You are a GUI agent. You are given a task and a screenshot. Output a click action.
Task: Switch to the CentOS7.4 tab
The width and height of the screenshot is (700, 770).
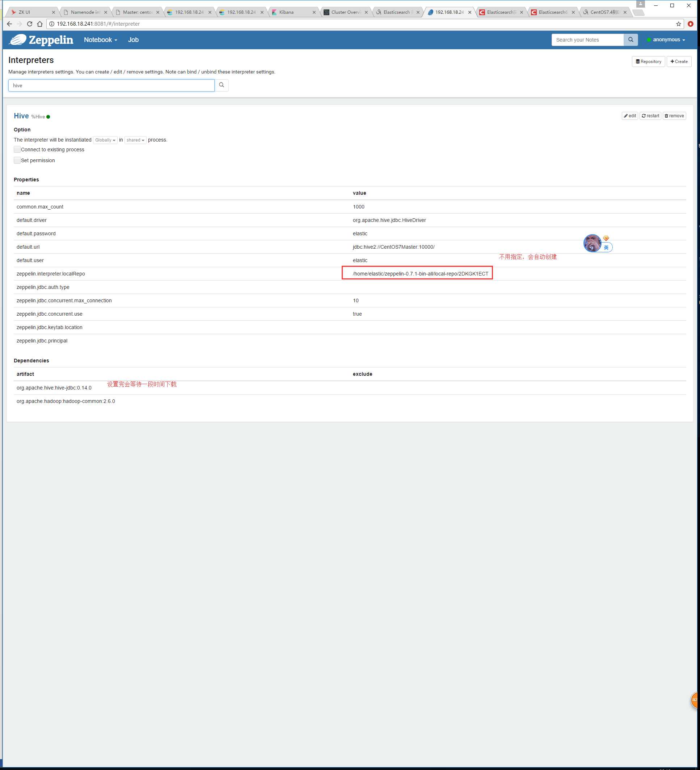(x=604, y=12)
